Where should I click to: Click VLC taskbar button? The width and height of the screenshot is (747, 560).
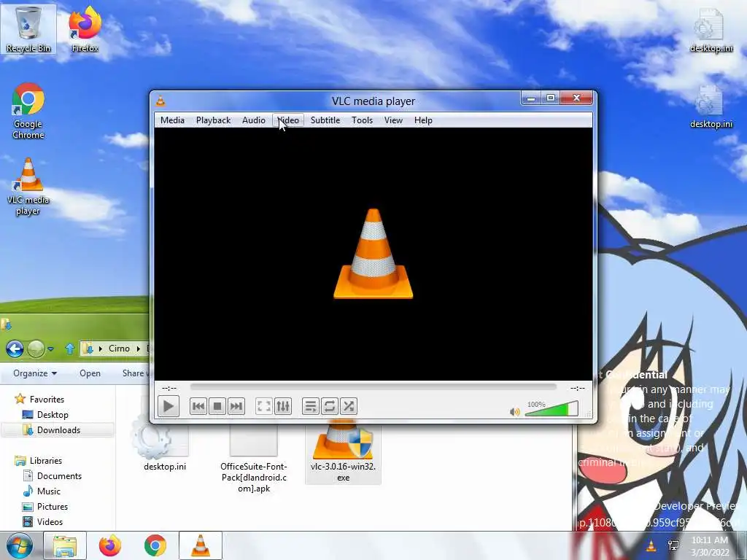pyautogui.click(x=201, y=545)
